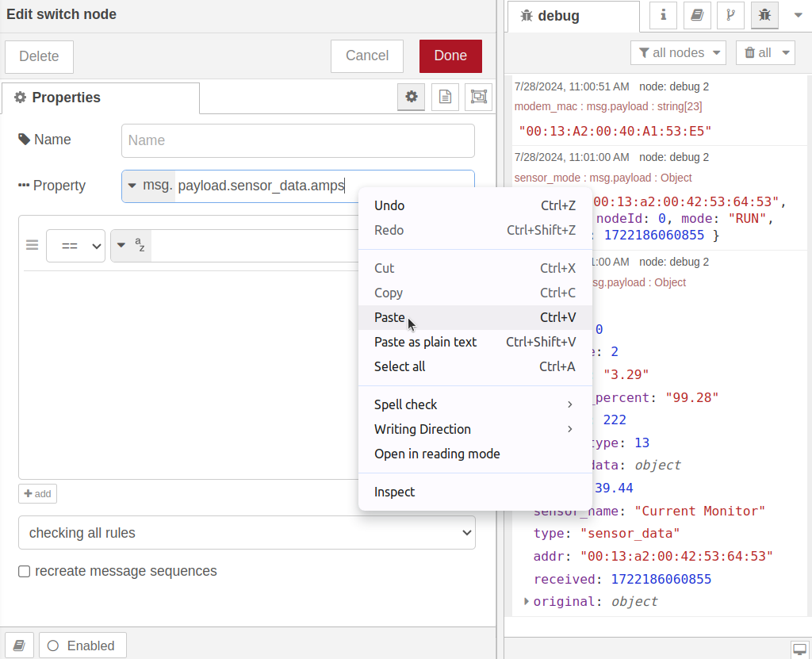Select Undo in the context menu
This screenshot has width=812, height=659.
(475, 205)
